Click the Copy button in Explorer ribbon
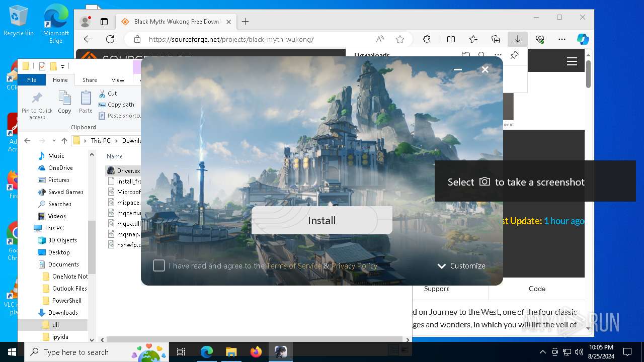 64,103
